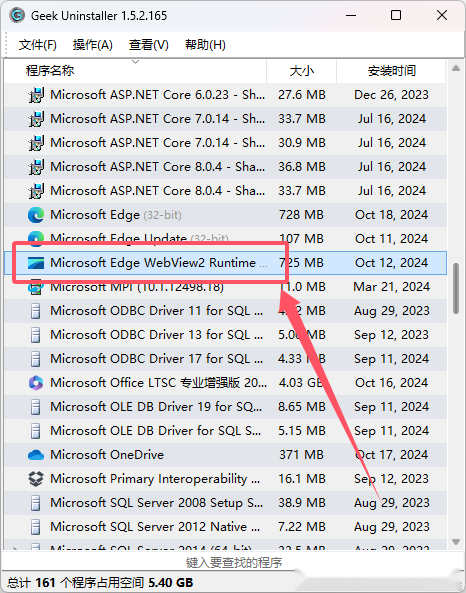
Task: Click the Geek Uninstaller logo in title bar
Action: coord(17,16)
